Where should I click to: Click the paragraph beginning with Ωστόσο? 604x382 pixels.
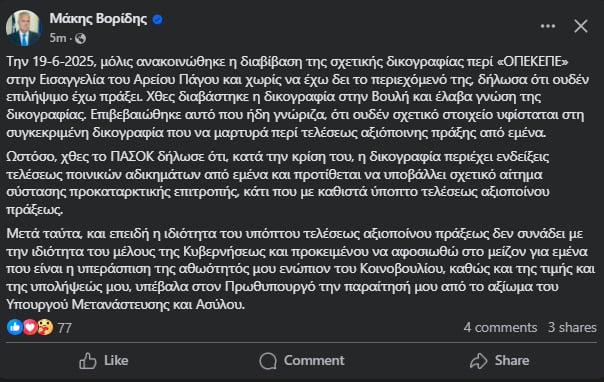[278, 183]
